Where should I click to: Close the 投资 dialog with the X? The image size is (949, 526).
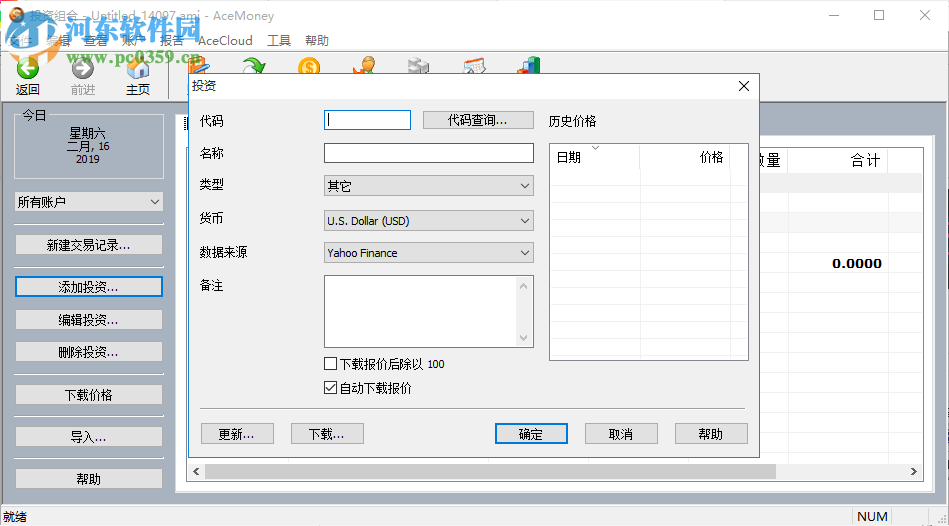click(x=744, y=87)
